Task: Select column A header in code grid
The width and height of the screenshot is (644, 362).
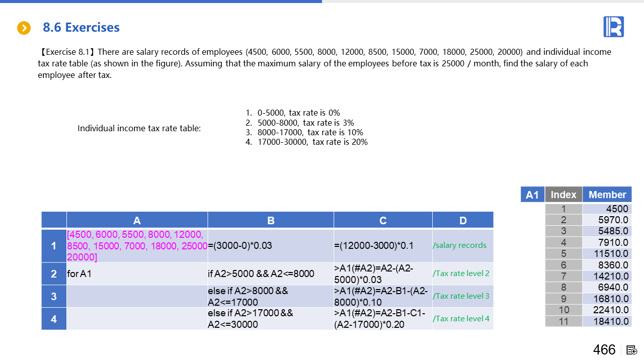Action: tap(137, 220)
